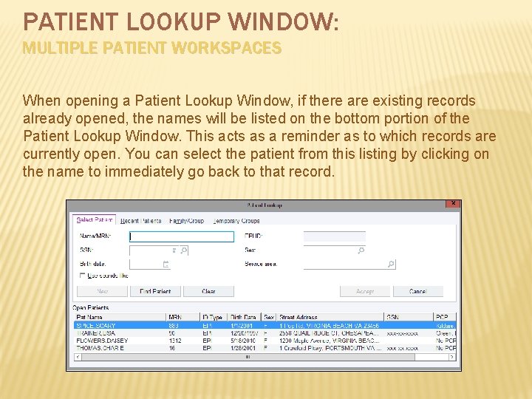The height and width of the screenshot is (399, 532).
Task: Click birth date 1/28/2001
Action: tap(243, 348)
